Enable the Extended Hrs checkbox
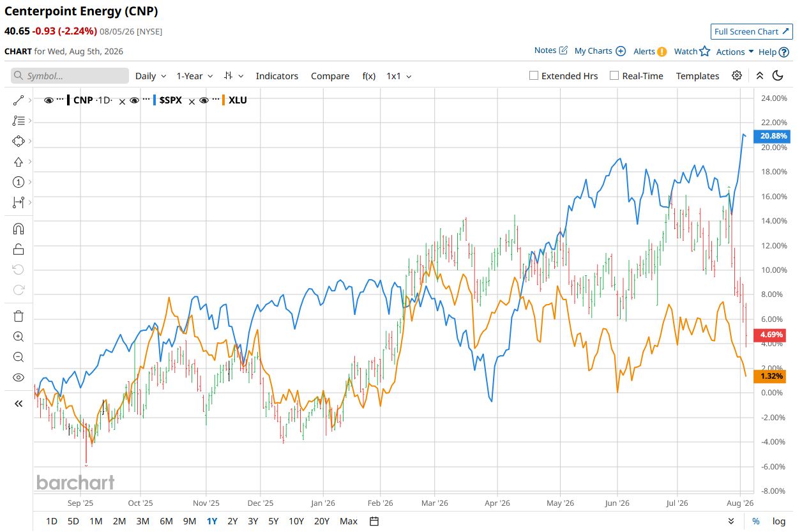Image resolution: width=802 pixels, height=532 pixels. click(x=534, y=75)
